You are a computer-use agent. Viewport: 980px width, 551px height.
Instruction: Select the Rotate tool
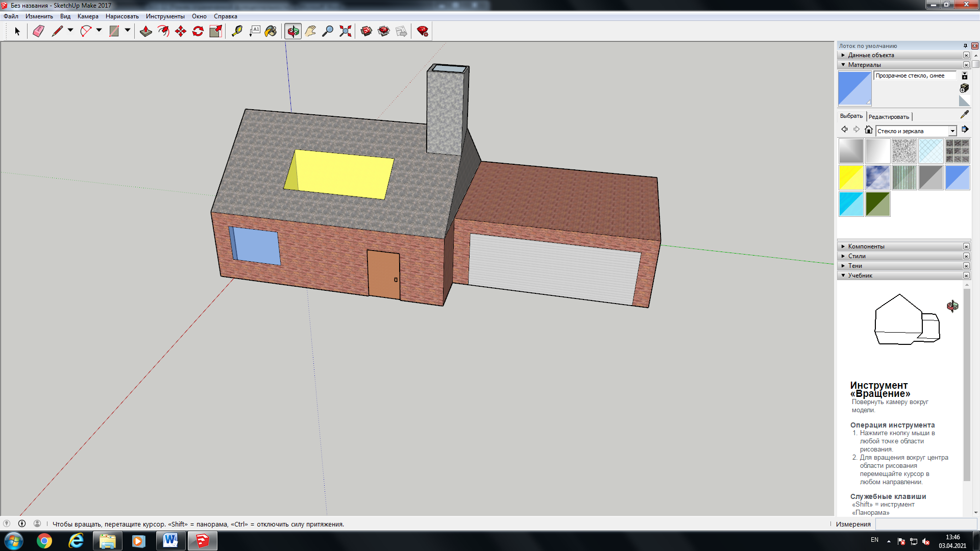coord(198,32)
